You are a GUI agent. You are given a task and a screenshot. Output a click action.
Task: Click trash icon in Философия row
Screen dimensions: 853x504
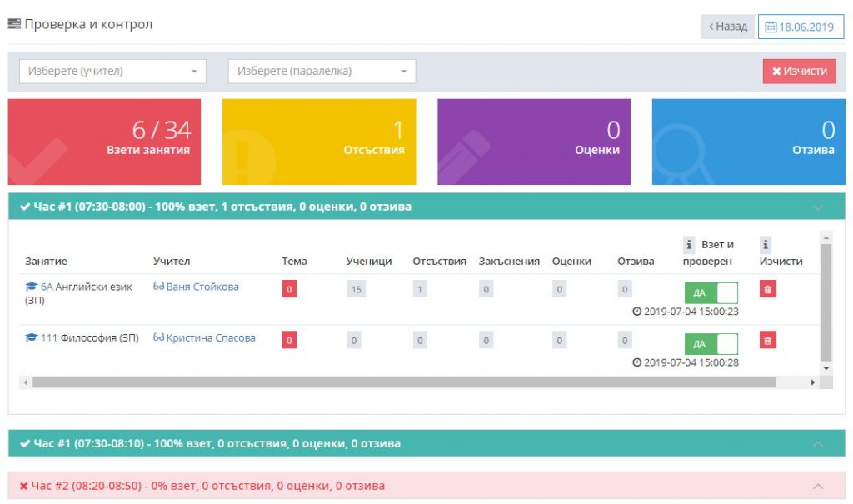click(x=767, y=340)
